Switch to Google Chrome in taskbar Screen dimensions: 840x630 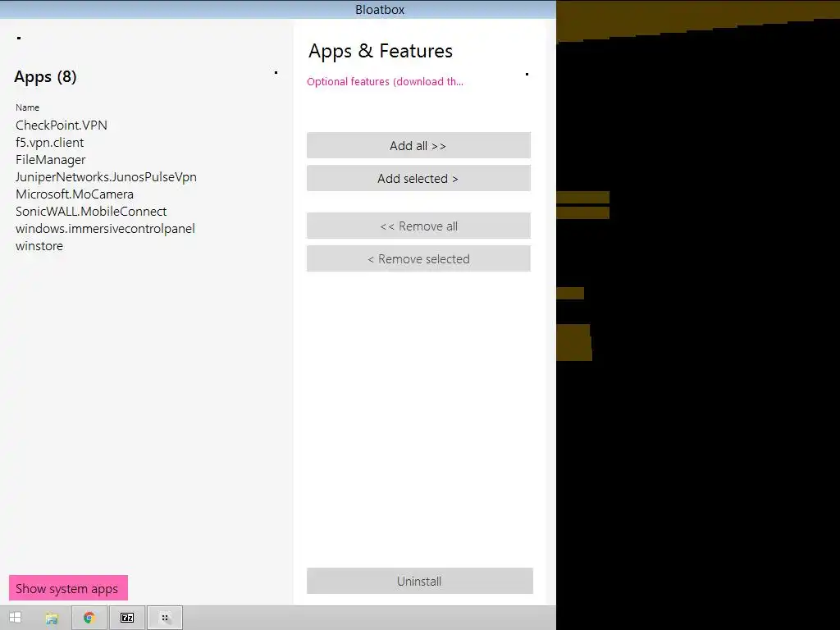pos(89,618)
